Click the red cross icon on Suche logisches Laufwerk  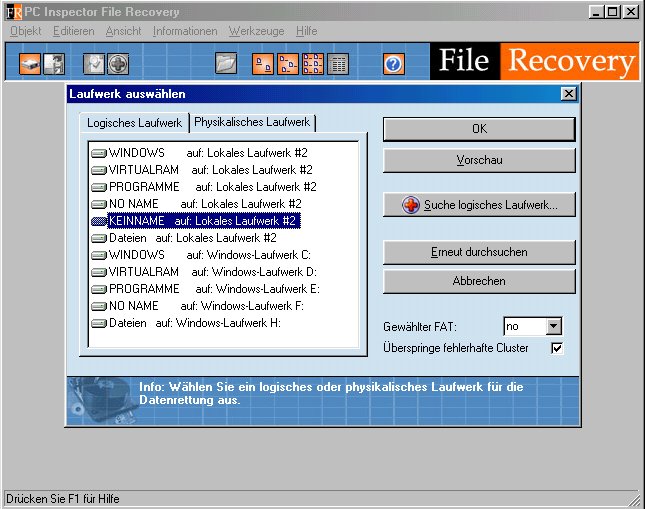tap(411, 205)
